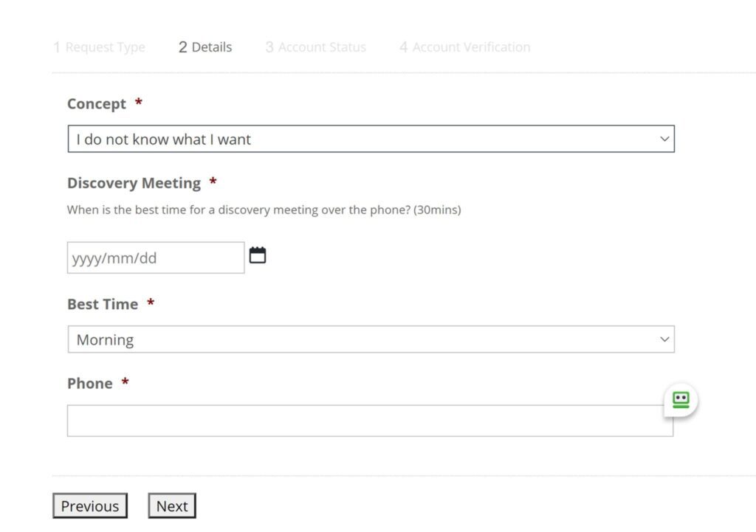Screen dimensions: 756x532
Task: Click the Concept field label
Action: pos(97,104)
